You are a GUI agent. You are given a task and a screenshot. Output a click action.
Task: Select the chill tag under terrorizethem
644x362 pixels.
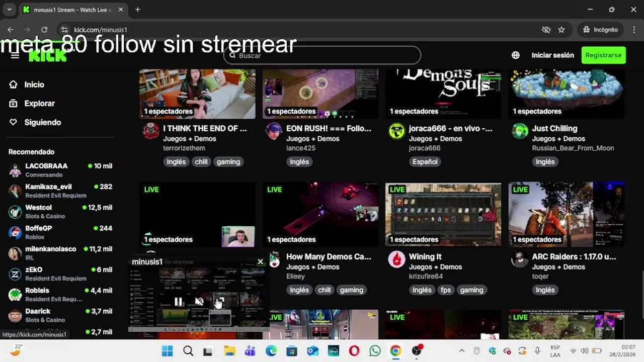tap(201, 162)
